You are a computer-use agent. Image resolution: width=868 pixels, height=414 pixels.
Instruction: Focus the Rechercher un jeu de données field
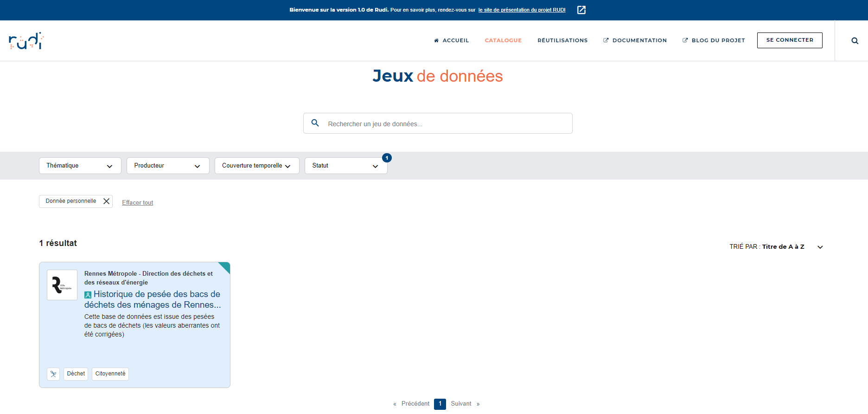pos(438,123)
